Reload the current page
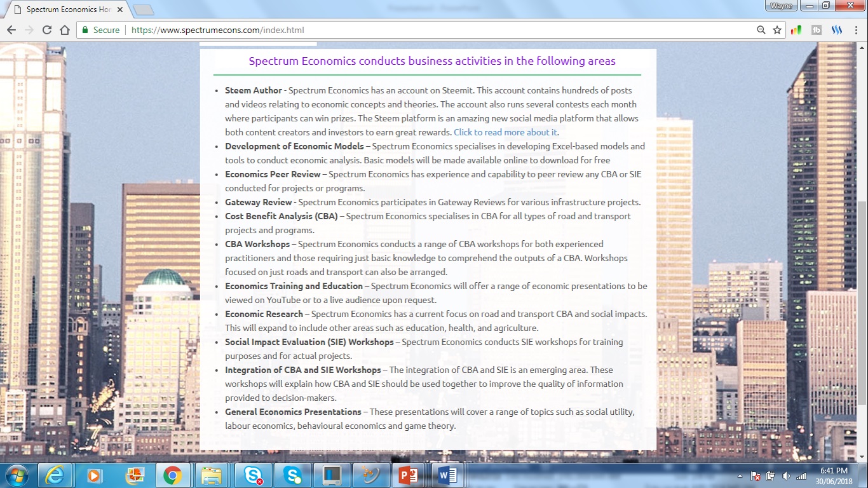Image resolution: width=868 pixels, height=488 pixels. [47, 30]
